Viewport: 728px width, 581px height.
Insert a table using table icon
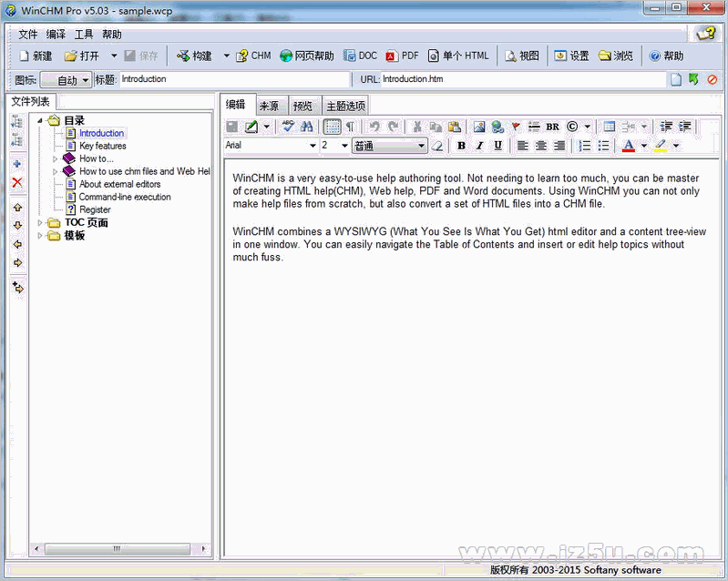pyautogui.click(x=610, y=127)
